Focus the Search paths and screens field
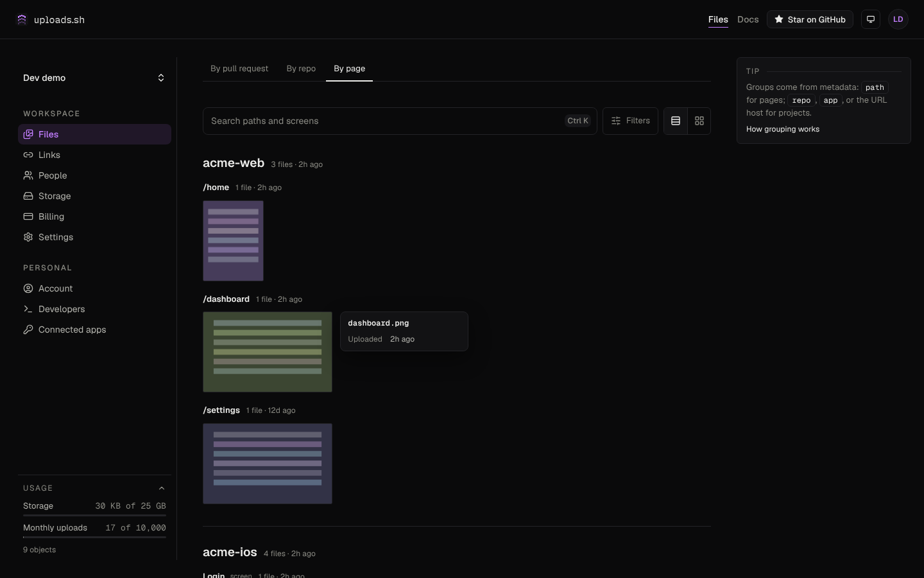 [x=400, y=121]
